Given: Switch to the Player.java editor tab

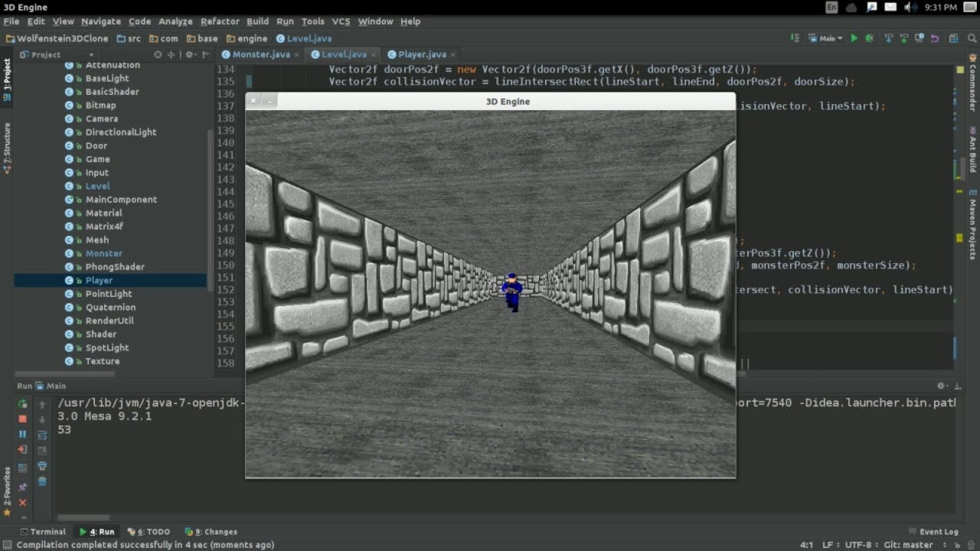Looking at the screenshot, I should 422,54.
